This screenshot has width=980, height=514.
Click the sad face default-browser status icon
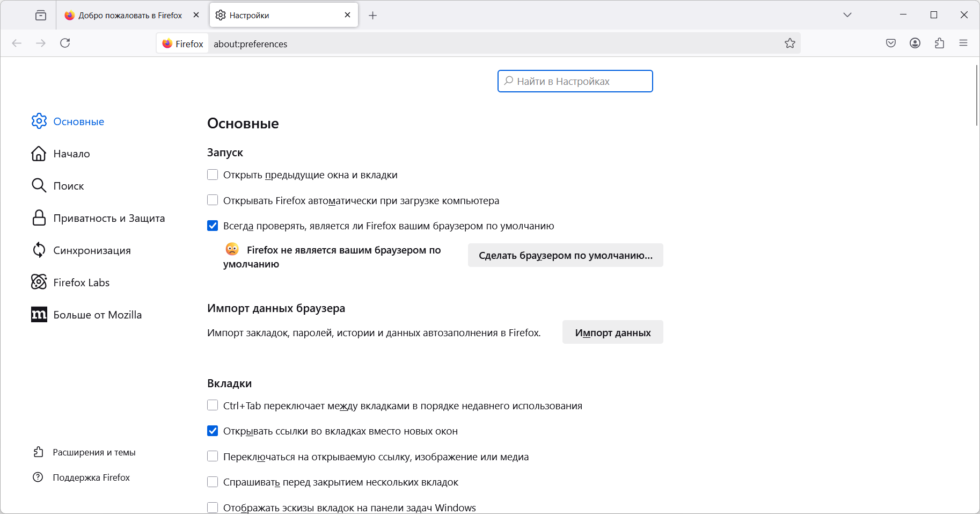[232, 249]
